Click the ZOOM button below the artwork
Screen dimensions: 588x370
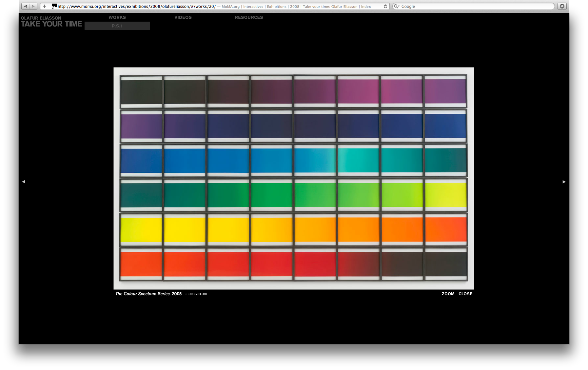[448, 294]
